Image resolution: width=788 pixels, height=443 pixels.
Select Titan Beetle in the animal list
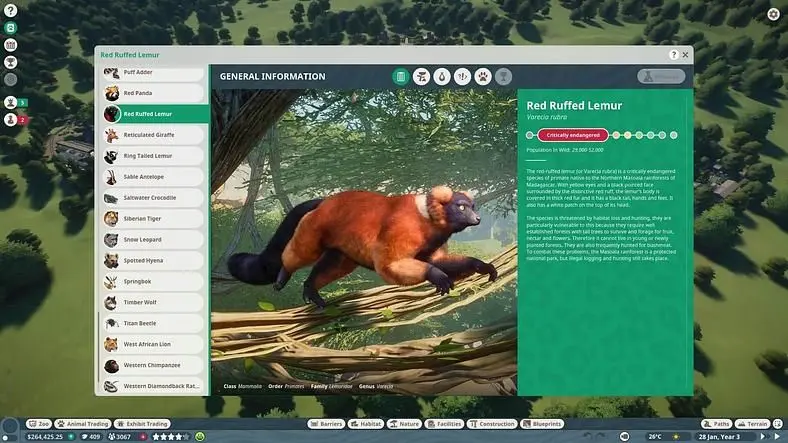(x=153, y=323)
